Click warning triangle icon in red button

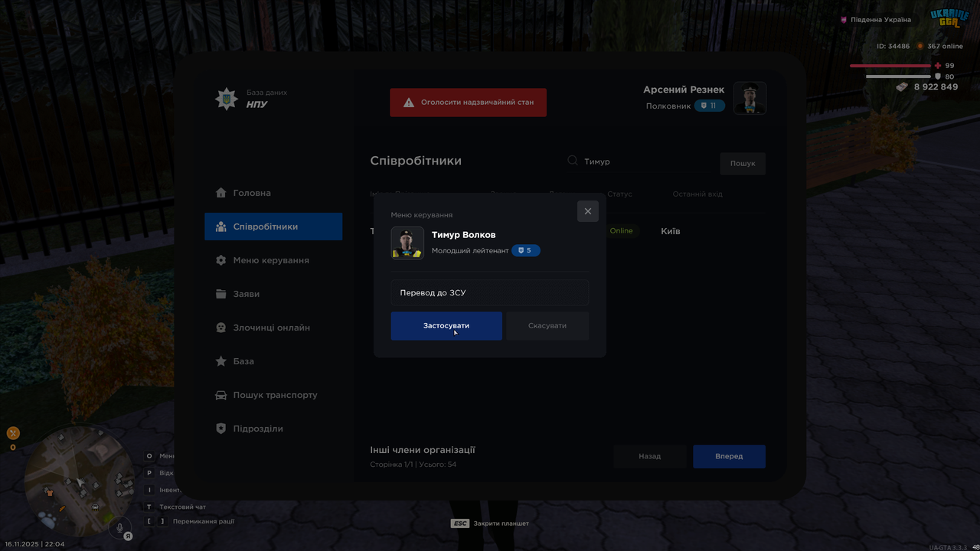point(409,103)
